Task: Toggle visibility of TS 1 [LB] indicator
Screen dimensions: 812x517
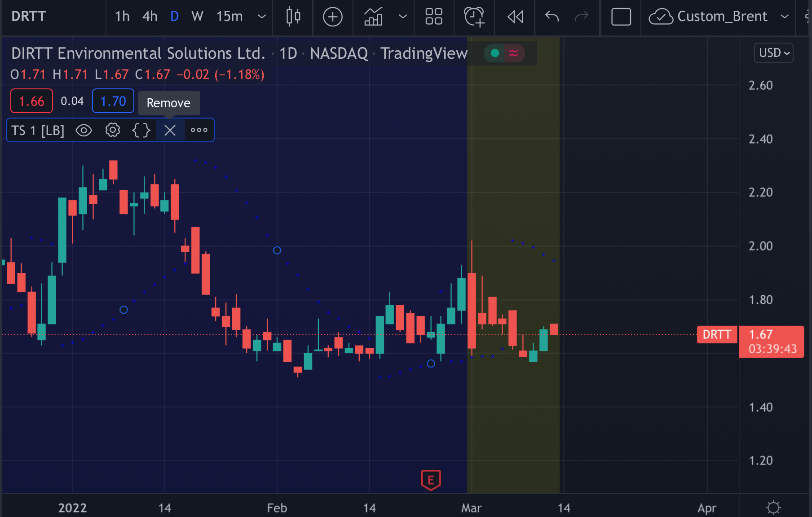Action: click(84, 131)
